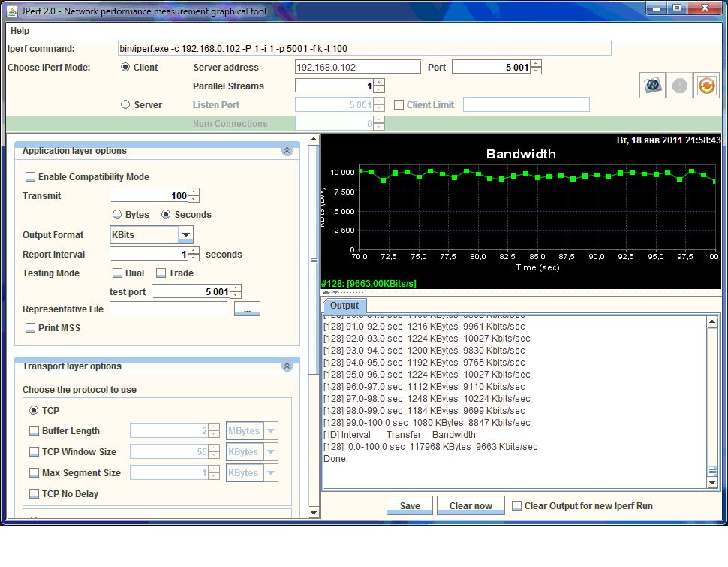Toggle the Dual testing mode checkbox

[118, 273]
